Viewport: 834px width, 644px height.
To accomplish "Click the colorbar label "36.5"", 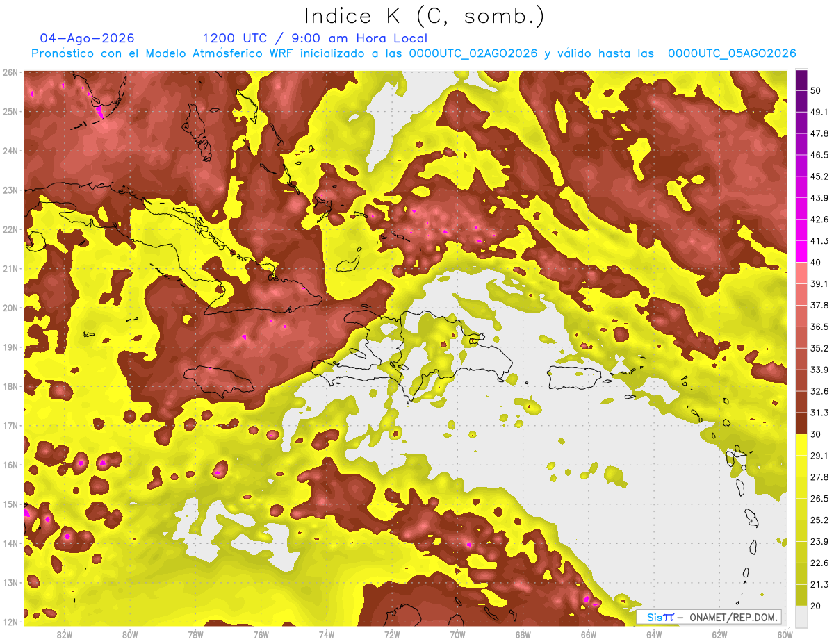I will pos(819,327).
